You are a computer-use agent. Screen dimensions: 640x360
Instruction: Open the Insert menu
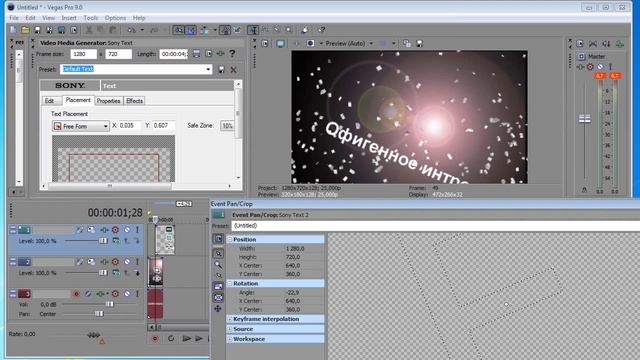point(69,18)
